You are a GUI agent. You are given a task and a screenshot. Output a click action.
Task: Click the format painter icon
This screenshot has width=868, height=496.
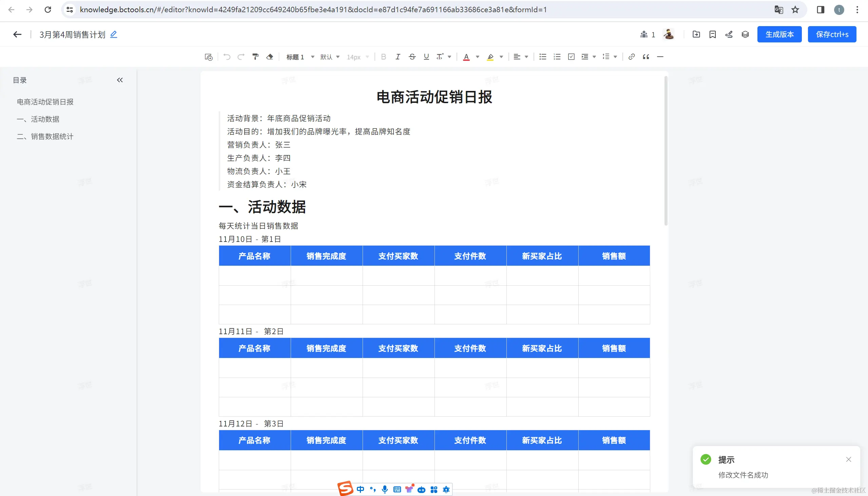[x=255, y=57]
